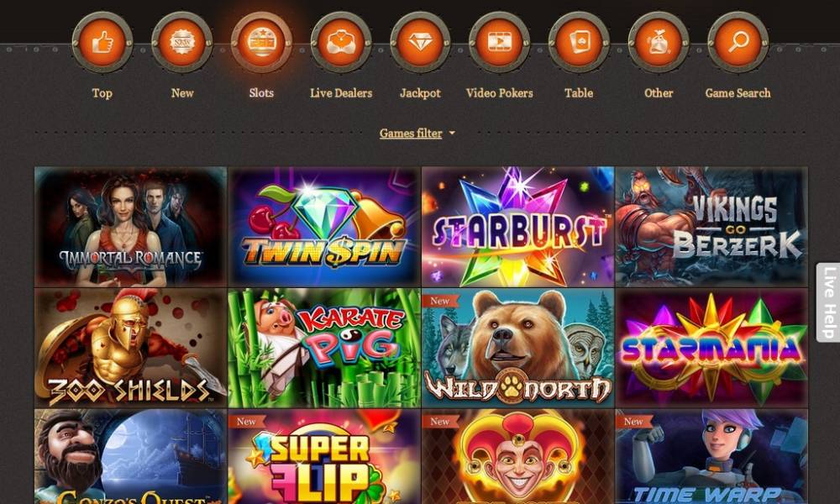Click the Games filter arrow
This screenshot has width=840, height=504.
click(x=452, y=133)
